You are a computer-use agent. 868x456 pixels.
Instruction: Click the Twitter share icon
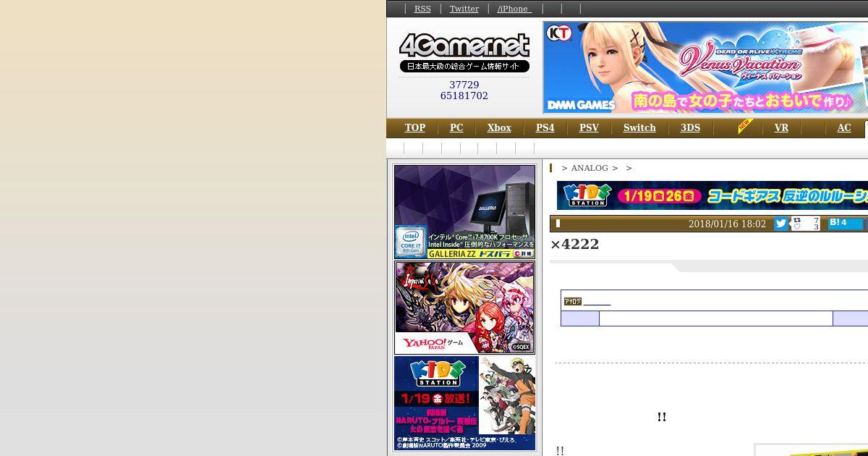780,224
